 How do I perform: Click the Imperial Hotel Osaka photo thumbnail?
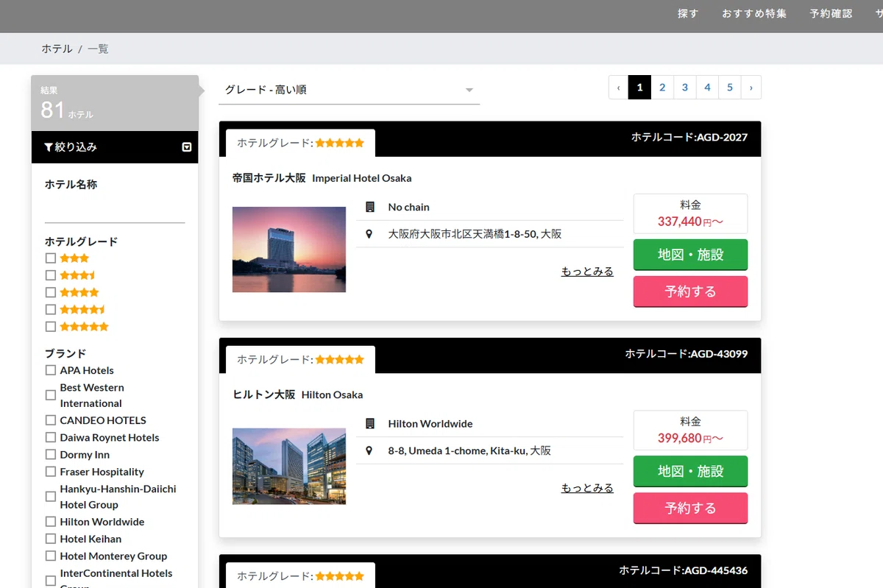click(x=289, y=249)
